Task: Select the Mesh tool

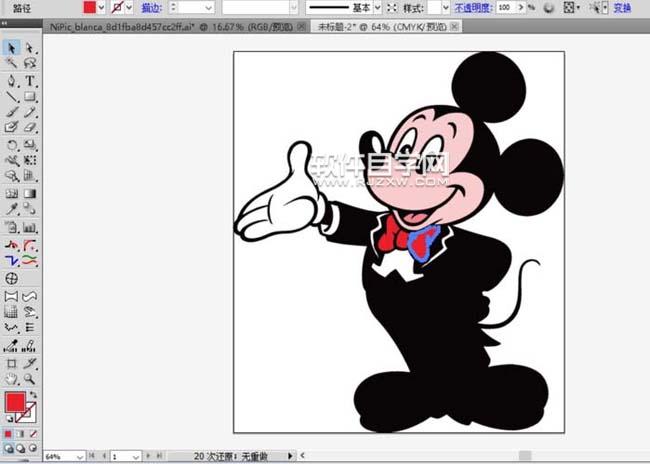Action: click(11, 193)
